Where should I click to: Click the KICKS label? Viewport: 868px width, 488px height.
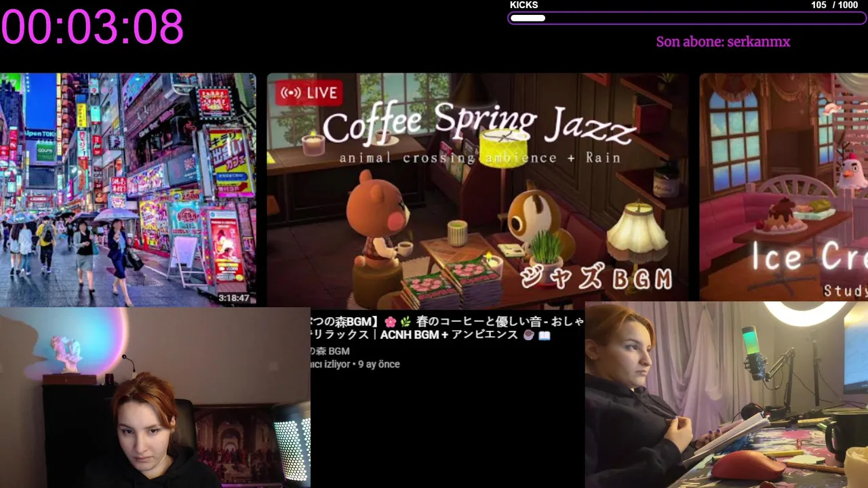click(524, 5)
